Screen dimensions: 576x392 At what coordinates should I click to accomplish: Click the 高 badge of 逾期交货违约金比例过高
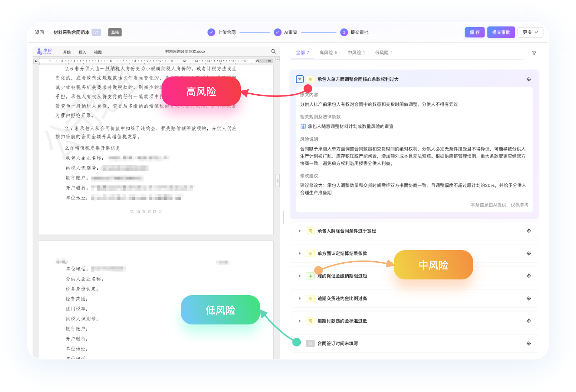pyautogui.click(x=310, y=299)
